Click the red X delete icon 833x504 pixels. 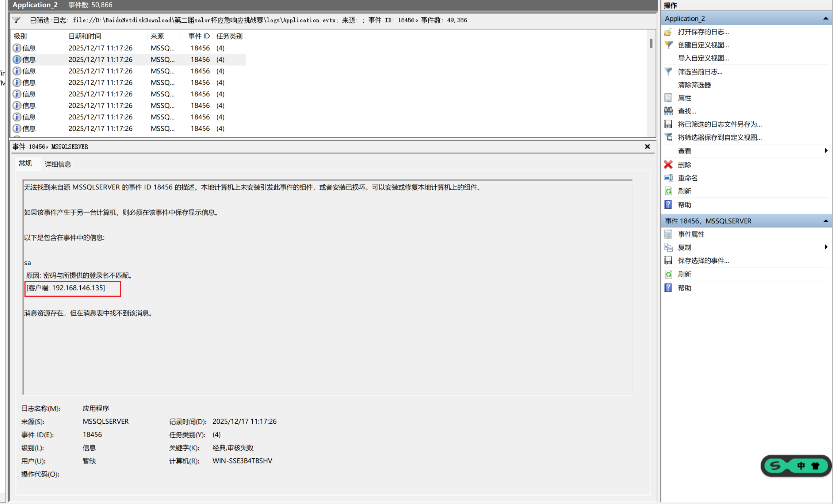pos(668,165)
